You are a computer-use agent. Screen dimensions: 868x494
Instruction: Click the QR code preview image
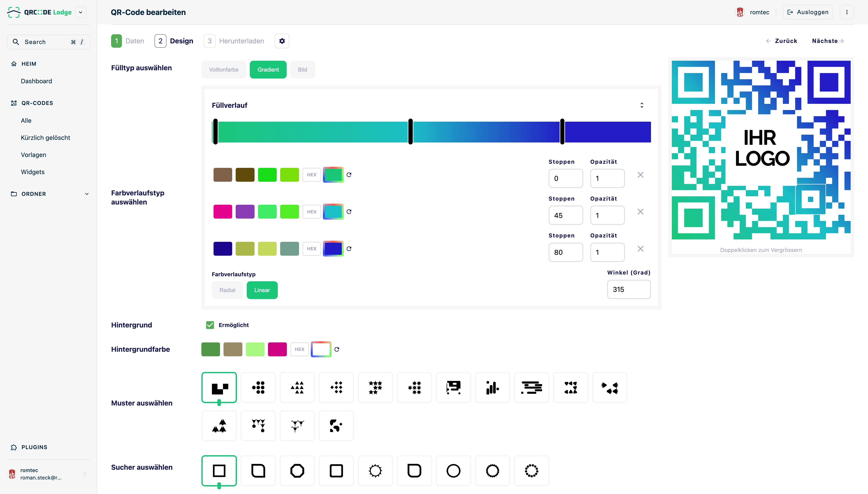[761, 150]
